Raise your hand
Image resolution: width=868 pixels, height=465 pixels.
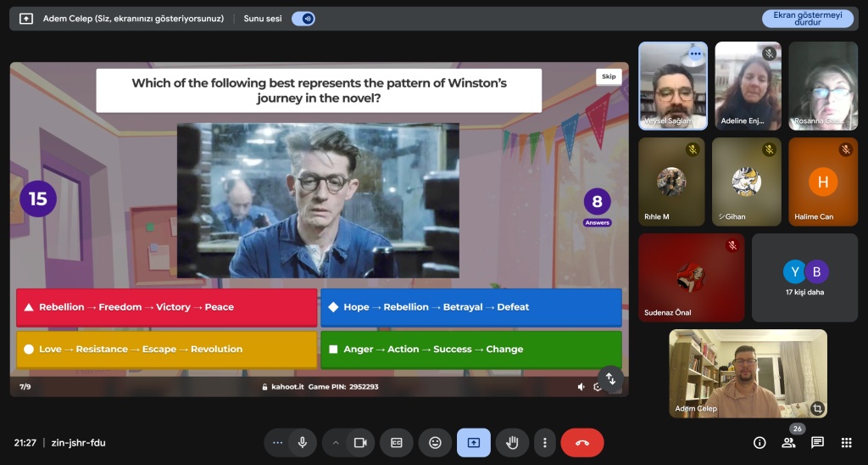click(512, 443)
